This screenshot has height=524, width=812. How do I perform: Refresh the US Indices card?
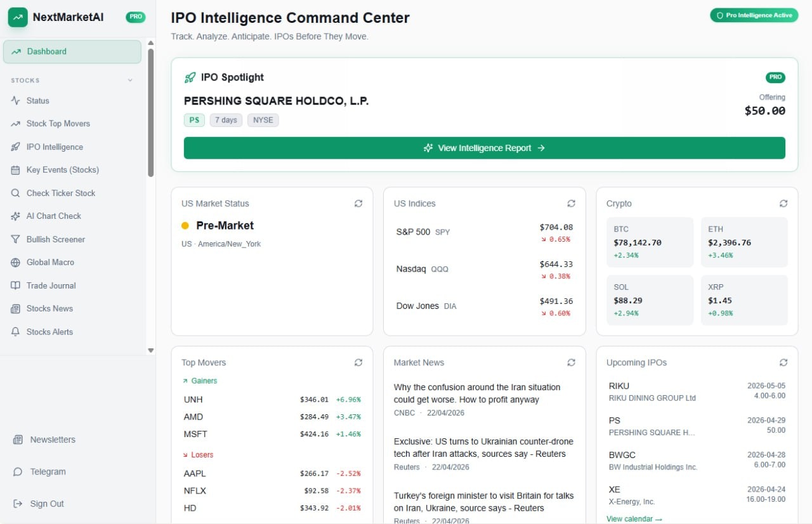[571, 204]
